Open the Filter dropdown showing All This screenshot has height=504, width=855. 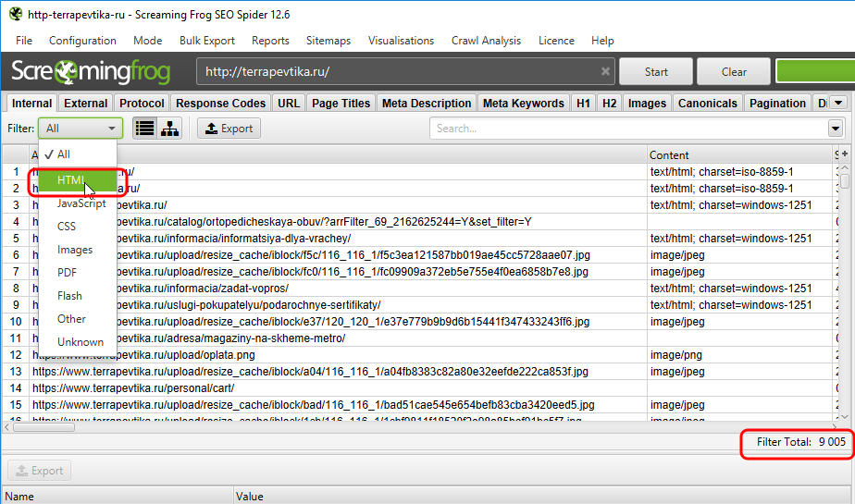(x=81, y=129)
